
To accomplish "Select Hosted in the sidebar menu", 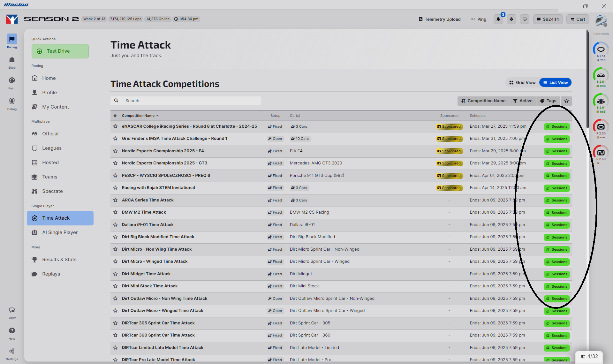I will [x=50, y=163].
